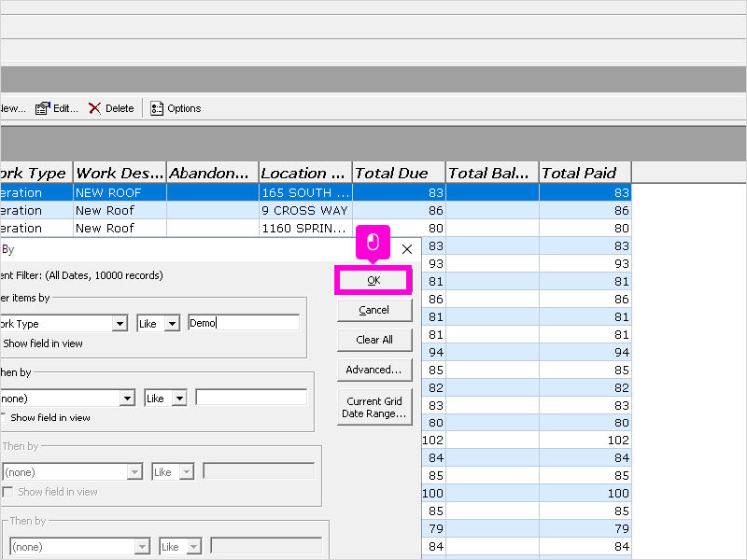Open the Work Type field dropdown

tap(120, 324)
